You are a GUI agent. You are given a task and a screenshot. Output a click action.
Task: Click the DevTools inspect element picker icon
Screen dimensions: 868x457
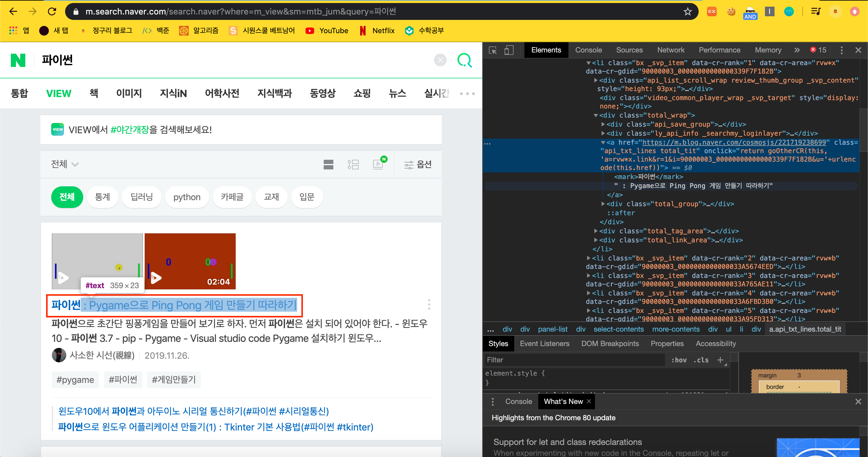pos(493,50)
